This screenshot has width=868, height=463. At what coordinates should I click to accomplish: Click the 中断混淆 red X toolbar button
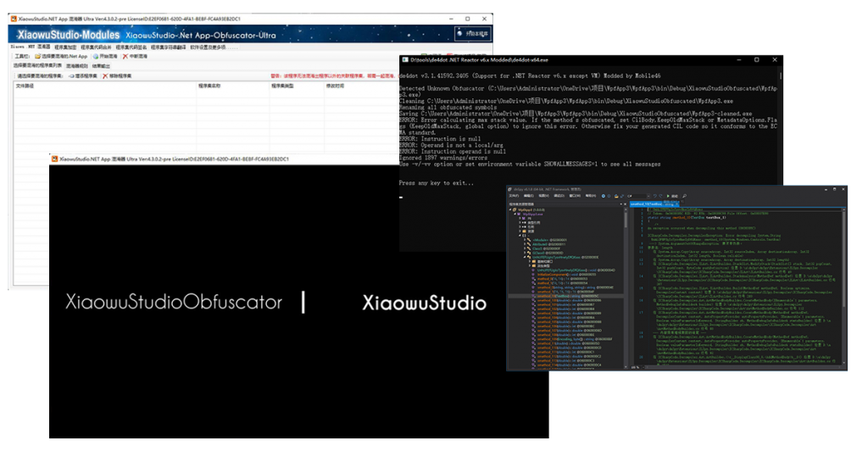[x=135, y=57]
